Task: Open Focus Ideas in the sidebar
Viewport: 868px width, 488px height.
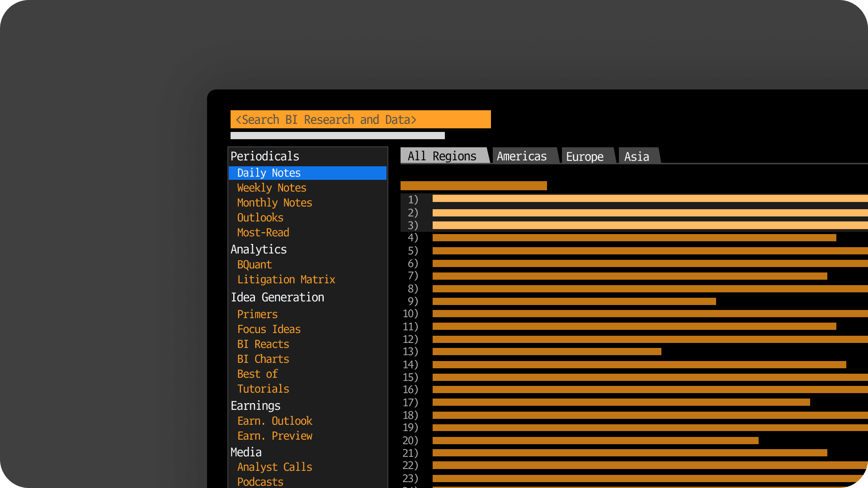Action: (269, 329)
